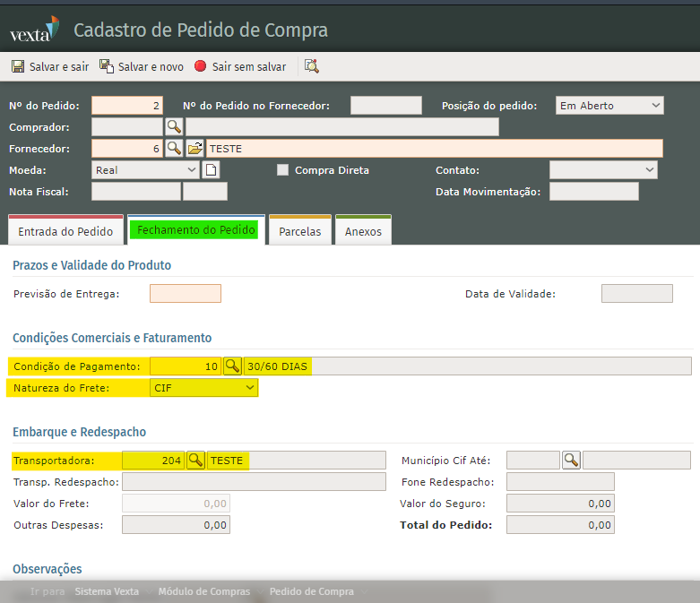The width and height of the screenshot is (700, 603).
Task: Click the new document icon beside Moeda
Action: pyautogui.click(x=212, y=169)
